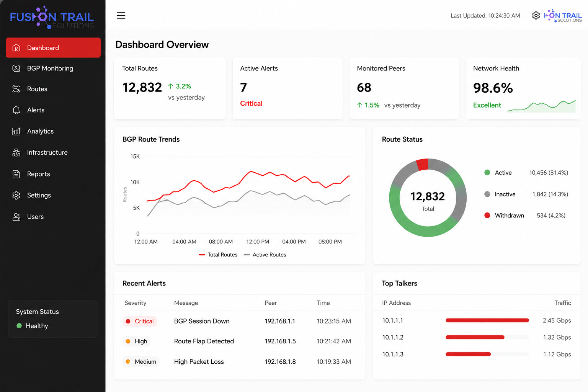The height and width of the screenshot is (392, 588).
Task: Click the Analytics bar chart icon
Action: 16,131
